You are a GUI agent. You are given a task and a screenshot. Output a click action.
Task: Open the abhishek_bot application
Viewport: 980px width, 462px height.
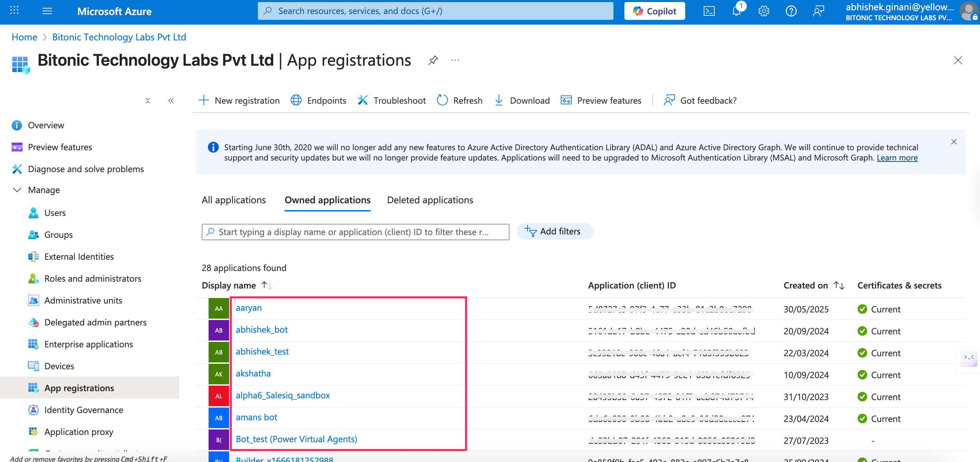point(262,330)
